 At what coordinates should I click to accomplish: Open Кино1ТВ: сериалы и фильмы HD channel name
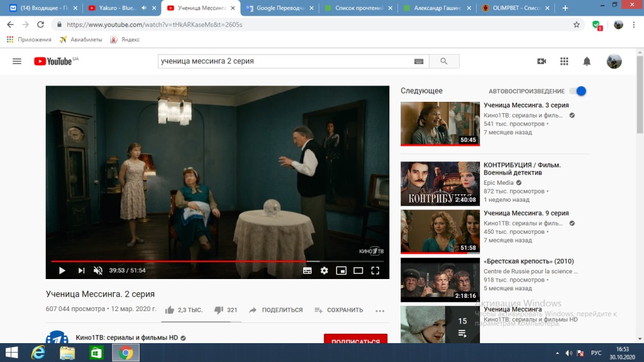tap(127, 337)
